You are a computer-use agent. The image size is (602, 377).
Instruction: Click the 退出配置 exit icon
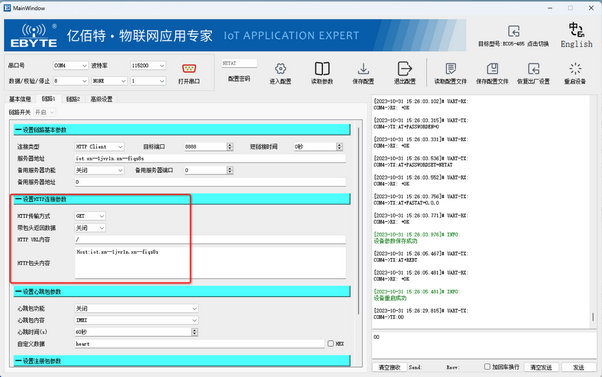[x=405, y=69]
